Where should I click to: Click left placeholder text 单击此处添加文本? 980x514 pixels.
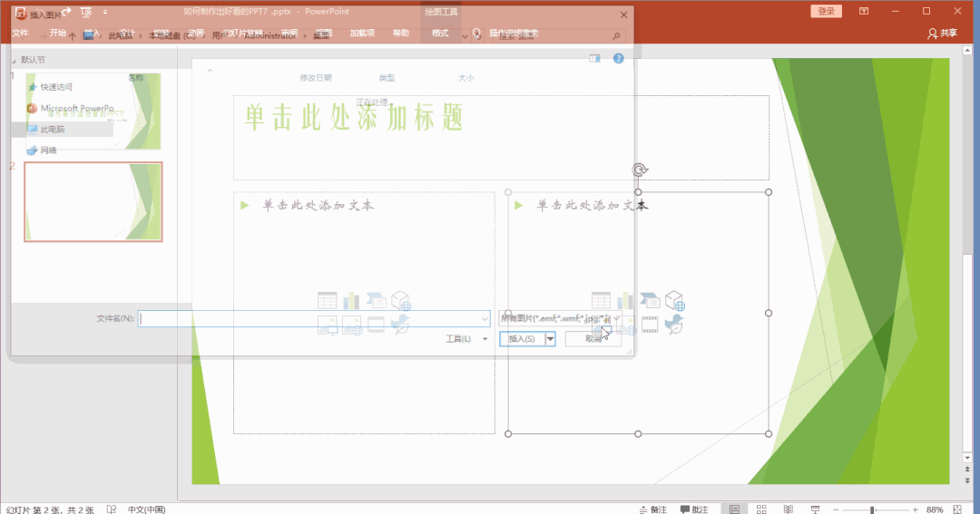pyautogui.click(x=318, y=205)
